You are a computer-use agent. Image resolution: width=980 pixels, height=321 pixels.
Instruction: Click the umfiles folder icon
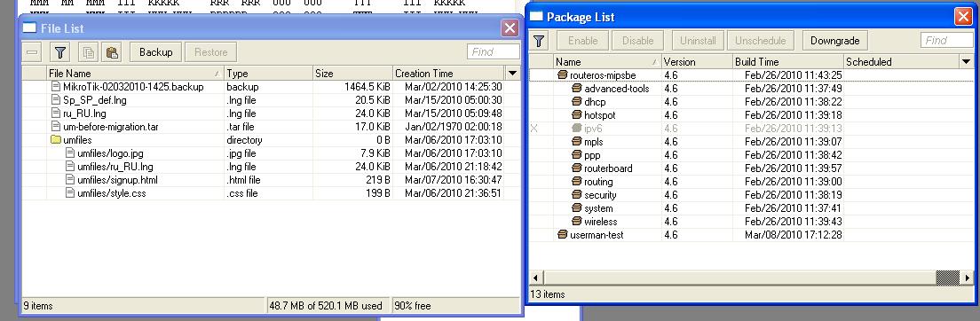tap(55, 140)
